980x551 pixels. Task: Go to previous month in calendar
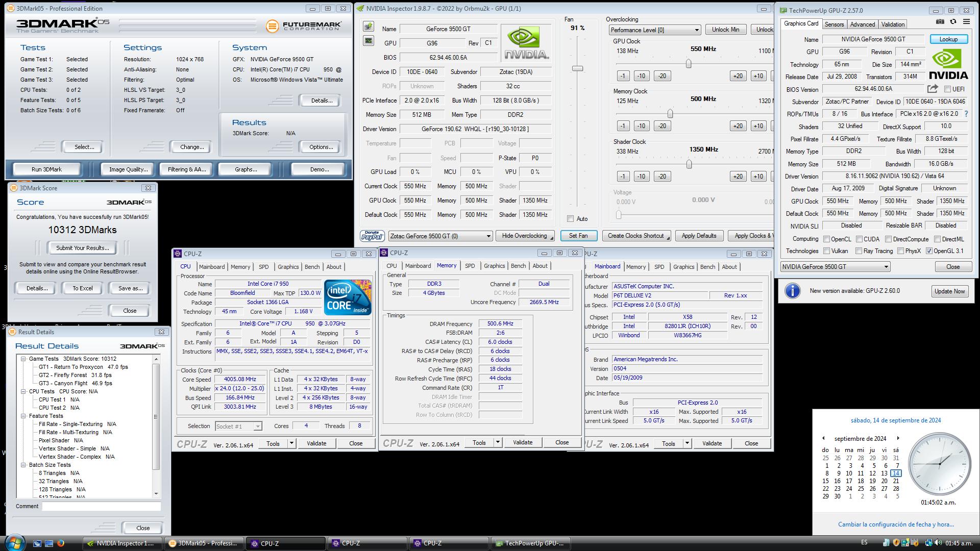(x=823, y=438)
